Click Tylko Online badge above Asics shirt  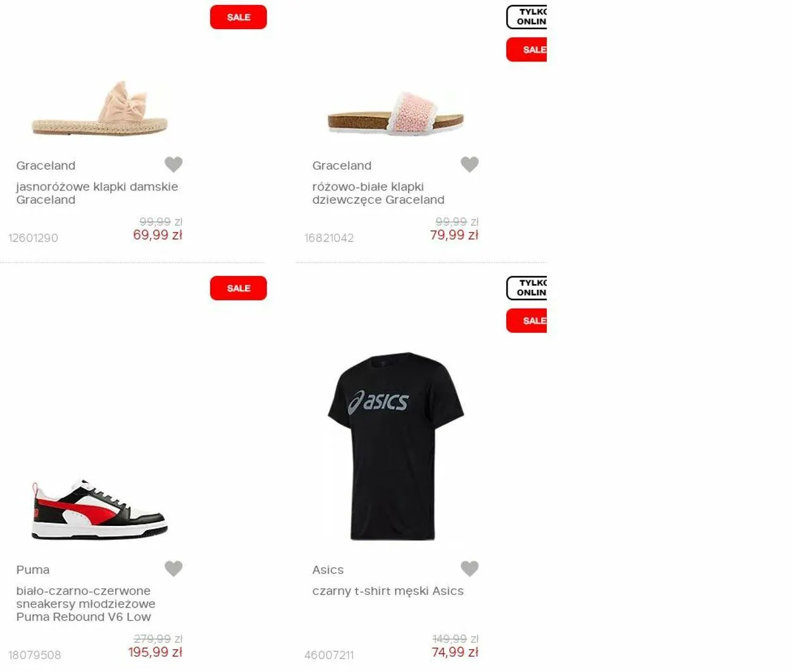[526, 288]
